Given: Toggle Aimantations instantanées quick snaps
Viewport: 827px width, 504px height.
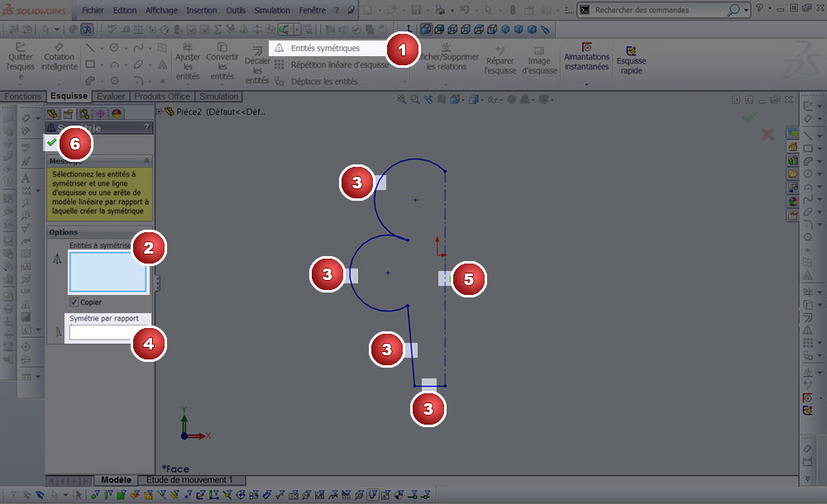Looking at the screenshot, I should click(586, 57).
